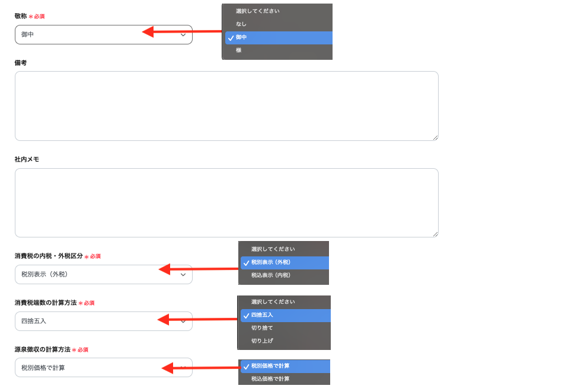Viewport: 575px width, 392px height.
Task: Select なし in the honorific options list
Action: (x=241, y=24)
